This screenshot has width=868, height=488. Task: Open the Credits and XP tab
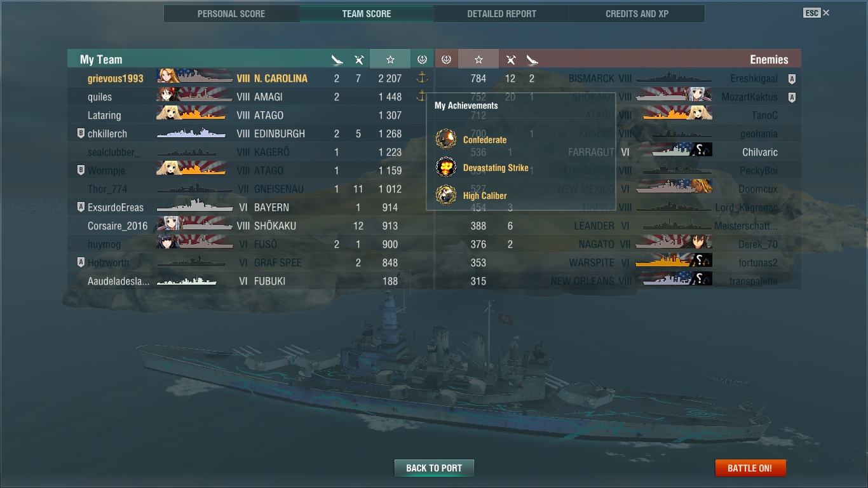[x=637, y=13]
